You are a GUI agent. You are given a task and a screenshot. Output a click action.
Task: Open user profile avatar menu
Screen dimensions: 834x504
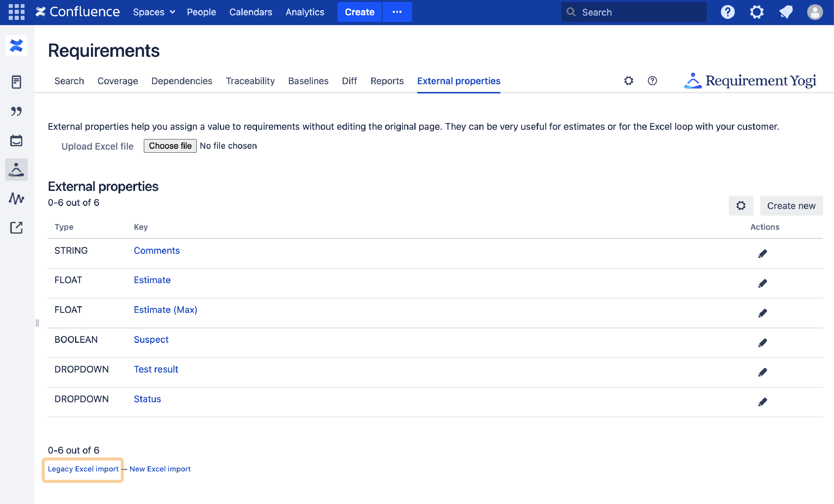815,12
